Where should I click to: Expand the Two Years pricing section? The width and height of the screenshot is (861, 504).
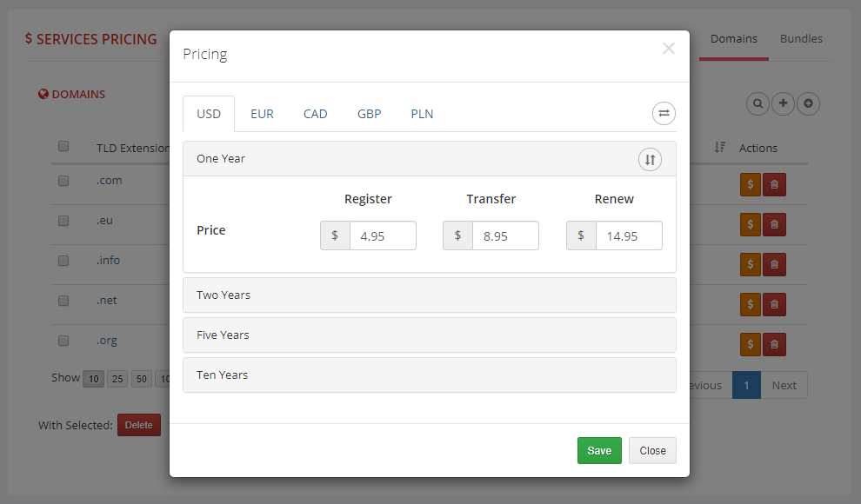(x=429, y=295)
